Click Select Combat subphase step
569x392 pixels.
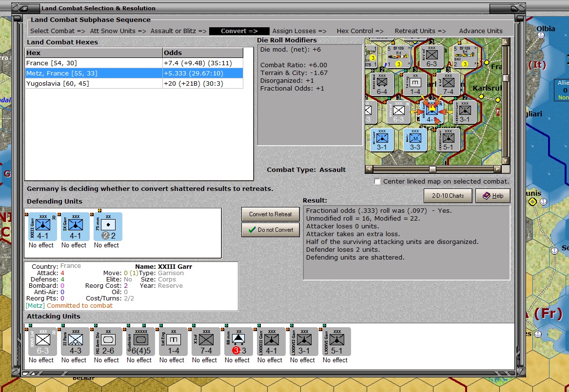pos(58,31)
